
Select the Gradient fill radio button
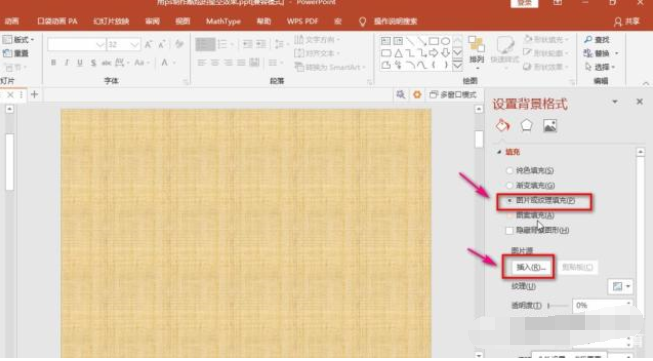click(509, 185)
